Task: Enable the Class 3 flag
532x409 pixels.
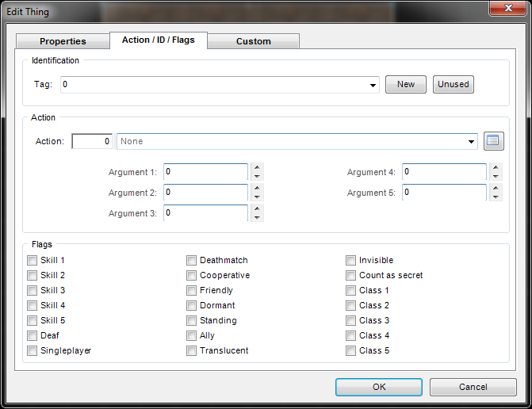Action: pyautogui.click(x=350, y=320)
